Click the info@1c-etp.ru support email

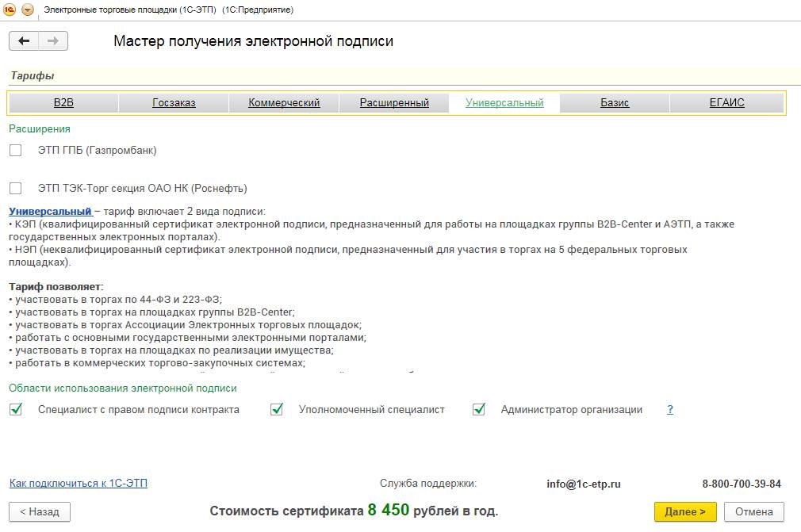tap(584, 484)
